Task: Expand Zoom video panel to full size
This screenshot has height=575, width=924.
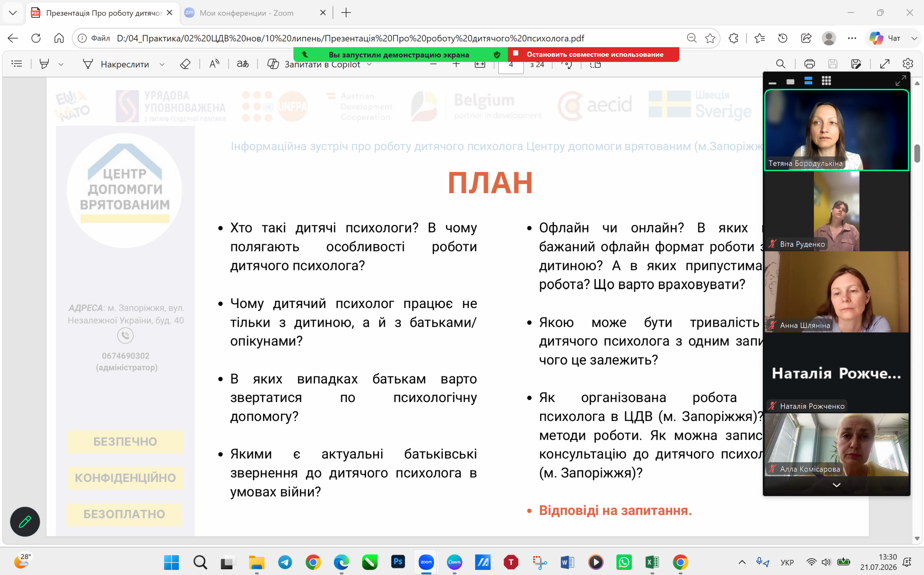Action: coord(900,81)
